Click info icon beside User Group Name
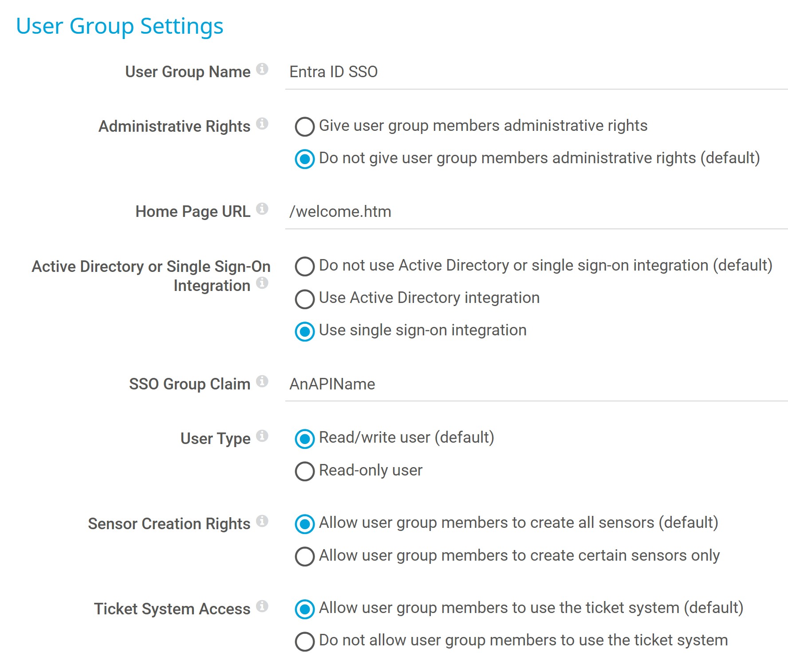Image resolution: width=788 pixels, height=672 pixels. (262, 69)
